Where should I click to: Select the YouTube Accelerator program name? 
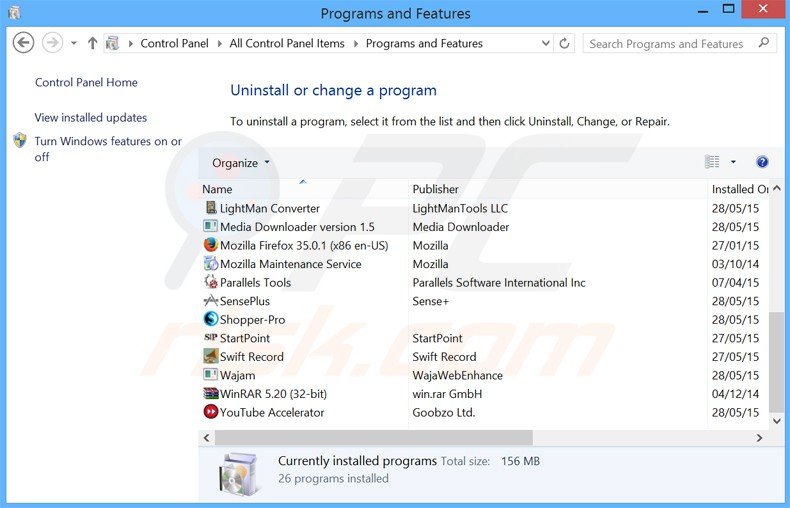[x=272, y=412]
